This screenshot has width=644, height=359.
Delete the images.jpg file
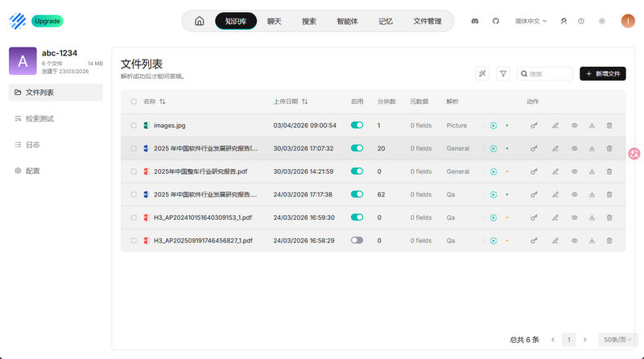tap(609, 126)
